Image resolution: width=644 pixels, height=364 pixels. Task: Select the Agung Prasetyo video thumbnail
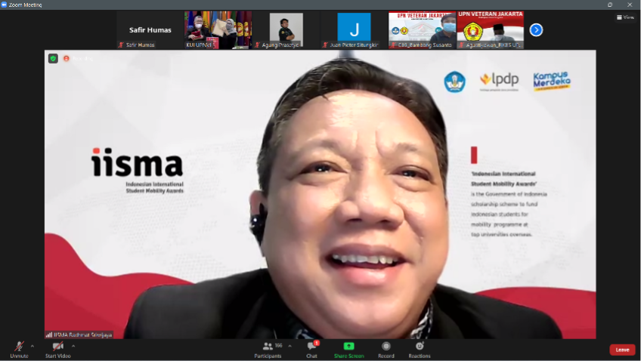286,30
